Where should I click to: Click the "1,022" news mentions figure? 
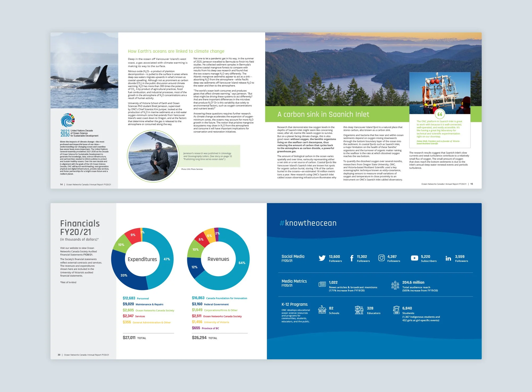pyautogui.click(x=333, y=282)
